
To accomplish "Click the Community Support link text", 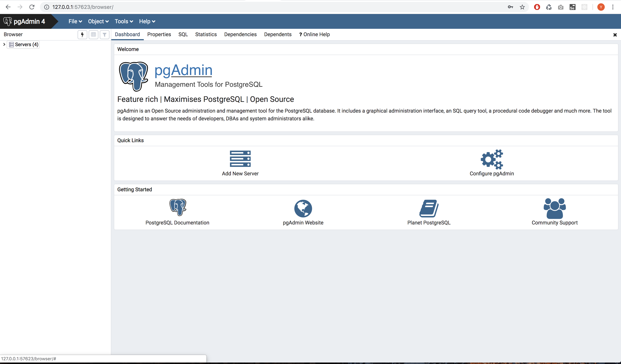I will coord(554,223).
